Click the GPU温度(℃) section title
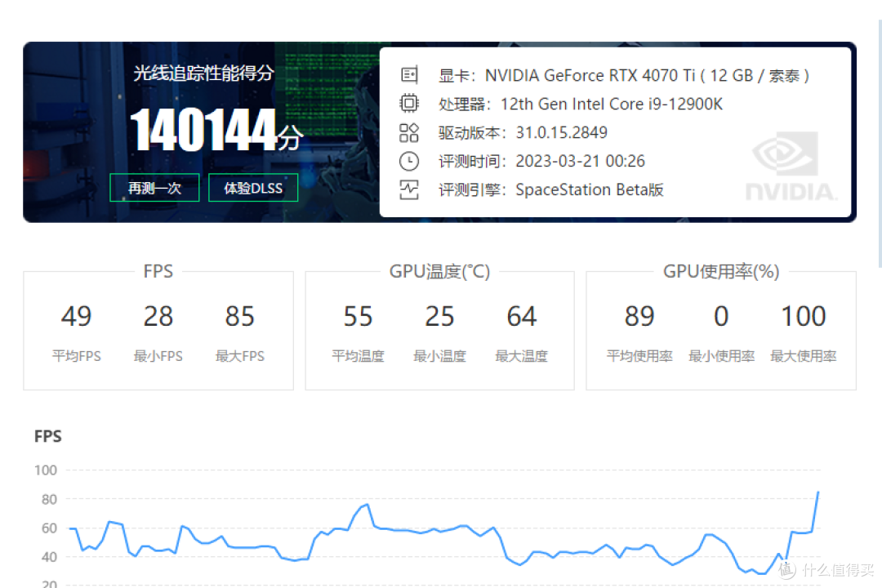The width and height of the screenshot is (882, 588). pyautogui.click(x=440, y=272)
